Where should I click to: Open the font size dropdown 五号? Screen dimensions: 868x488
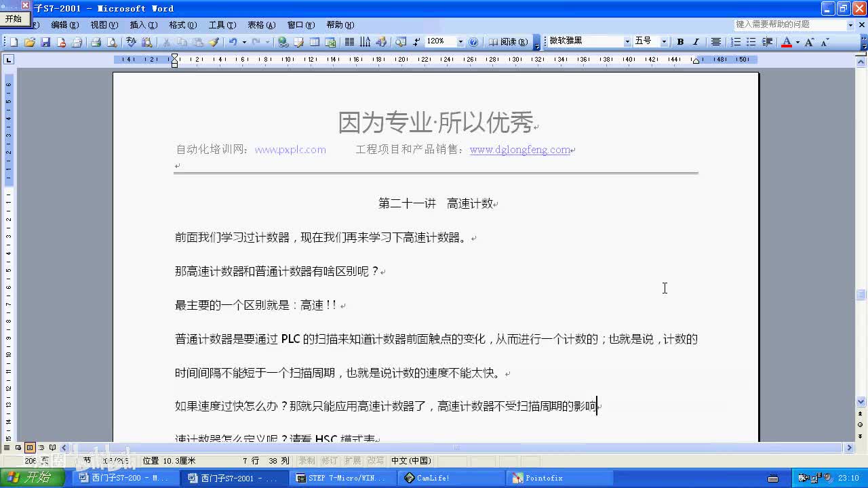664,42
